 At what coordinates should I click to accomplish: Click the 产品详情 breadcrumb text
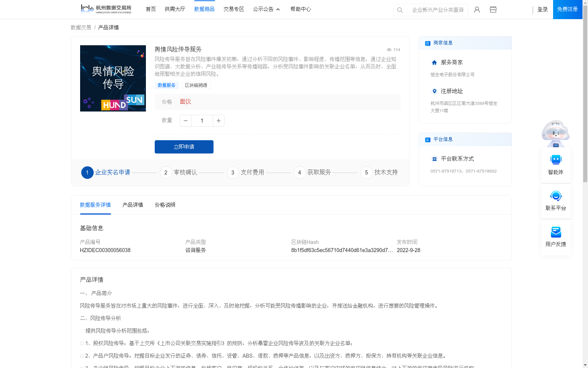tap(108, 28)
